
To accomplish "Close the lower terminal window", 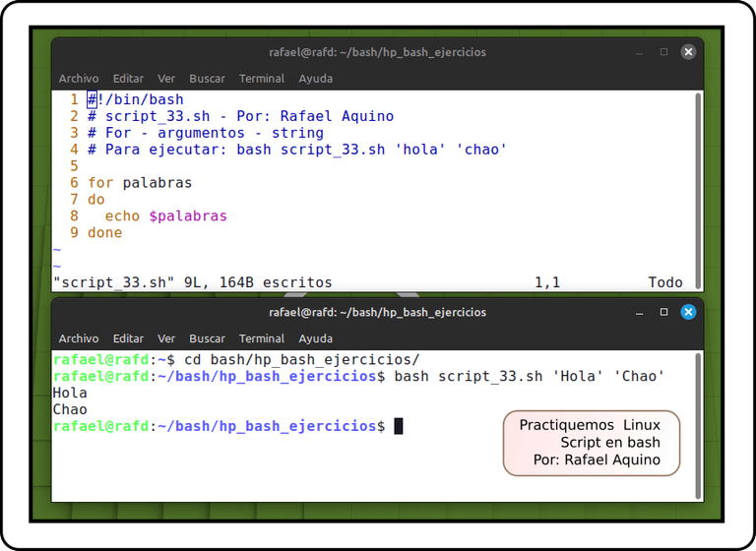I will (688, 312).
